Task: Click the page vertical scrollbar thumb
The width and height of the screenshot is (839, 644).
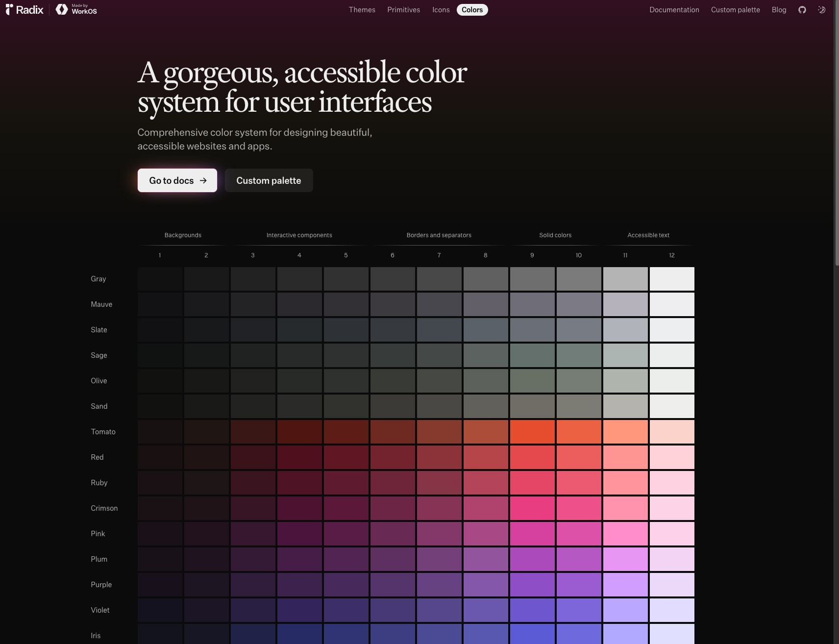Action: [x=836, y=133]
